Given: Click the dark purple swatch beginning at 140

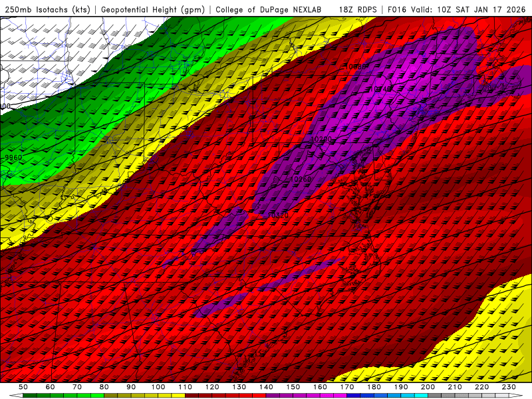Looking at the screenshot, I should point(273,396).
